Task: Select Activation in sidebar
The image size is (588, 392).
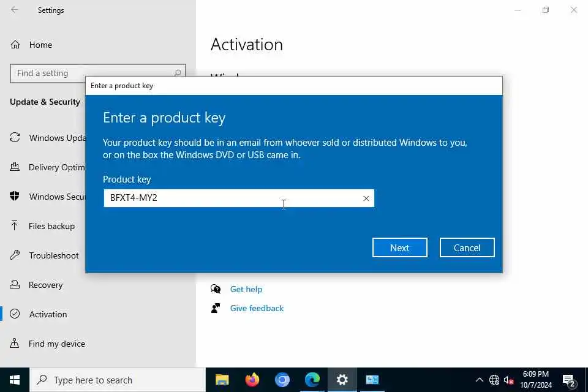Action: pyautogui.click(x=48, y=314)
